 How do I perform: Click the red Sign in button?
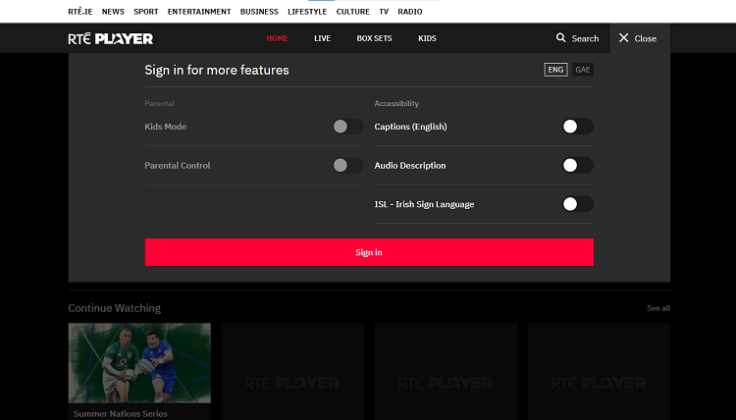point(369,252)
